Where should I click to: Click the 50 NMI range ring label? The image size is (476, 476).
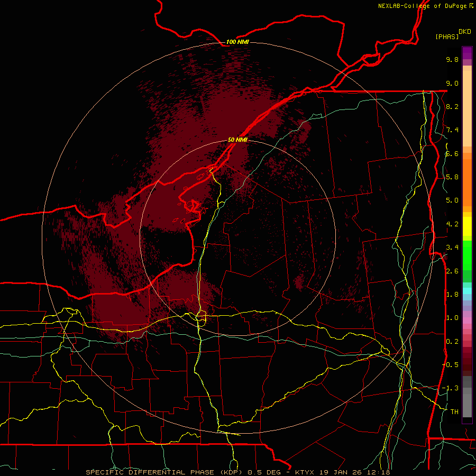point(237,140)
